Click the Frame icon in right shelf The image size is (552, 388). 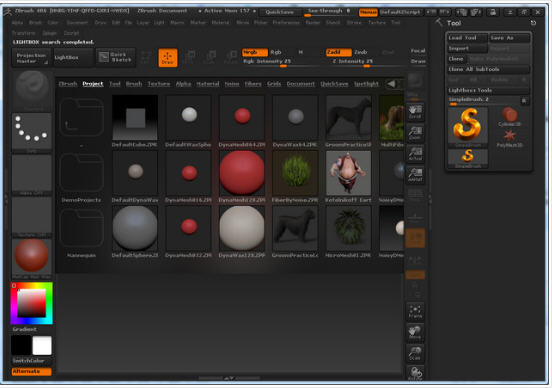tap(415, 312)
